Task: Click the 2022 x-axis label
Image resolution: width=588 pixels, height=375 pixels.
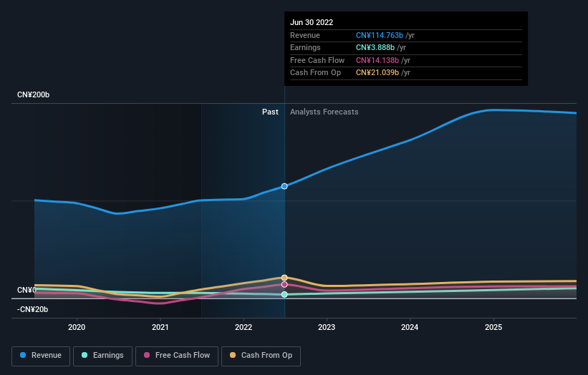Action: tap(244, 327)
